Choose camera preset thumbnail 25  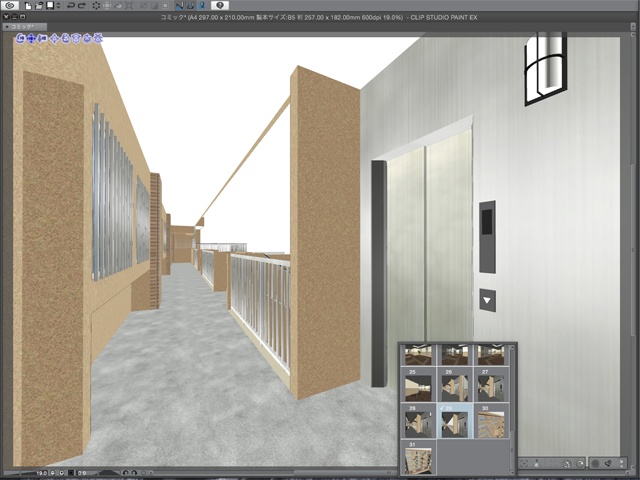pyautogui.click(x=418, y=384)
